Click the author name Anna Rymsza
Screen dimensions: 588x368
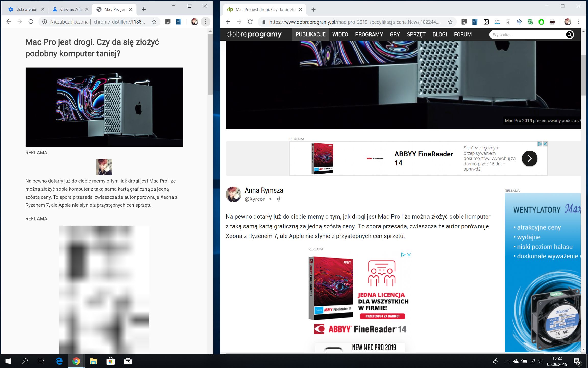coord(264,190)
